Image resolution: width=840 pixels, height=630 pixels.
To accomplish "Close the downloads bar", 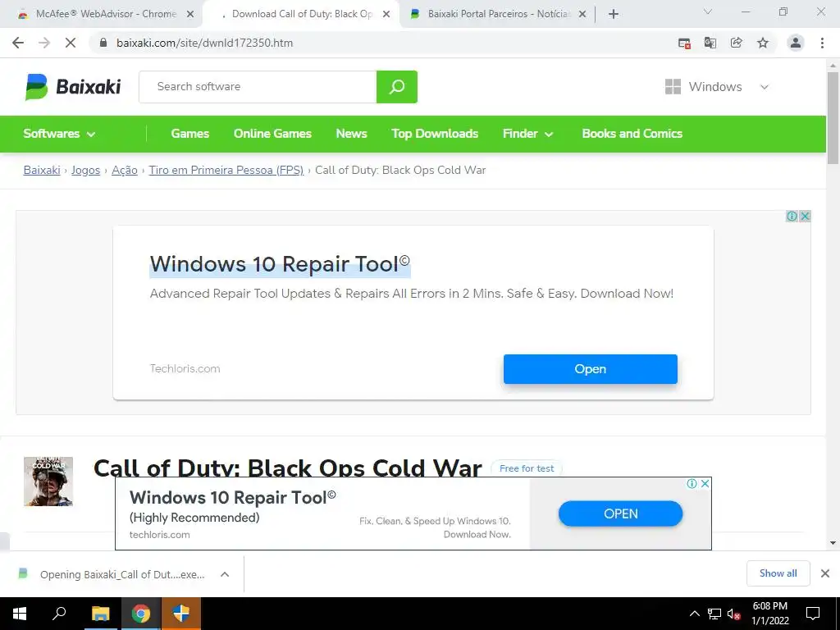I will pos(825,573).
